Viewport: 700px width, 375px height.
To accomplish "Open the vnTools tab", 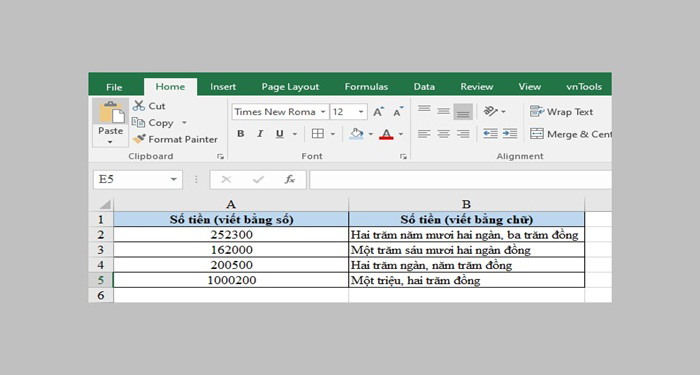I will 584,87.
